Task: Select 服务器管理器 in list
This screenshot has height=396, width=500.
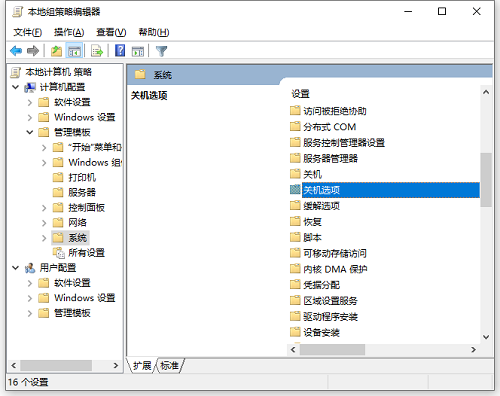Action: 330,158
